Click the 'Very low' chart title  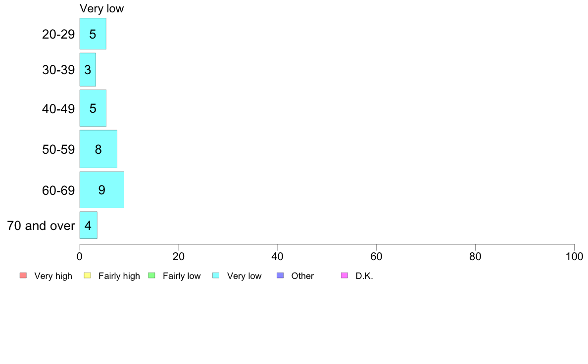[x=101, y=8]
